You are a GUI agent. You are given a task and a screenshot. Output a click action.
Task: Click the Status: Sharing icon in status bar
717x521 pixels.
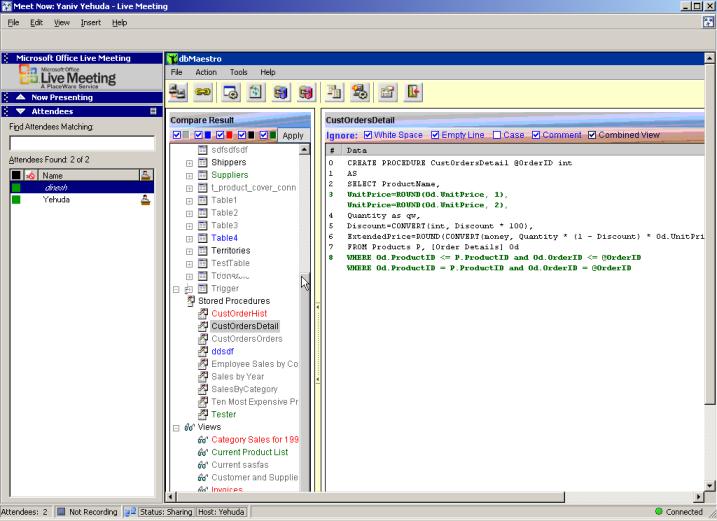tap(130, 512)
